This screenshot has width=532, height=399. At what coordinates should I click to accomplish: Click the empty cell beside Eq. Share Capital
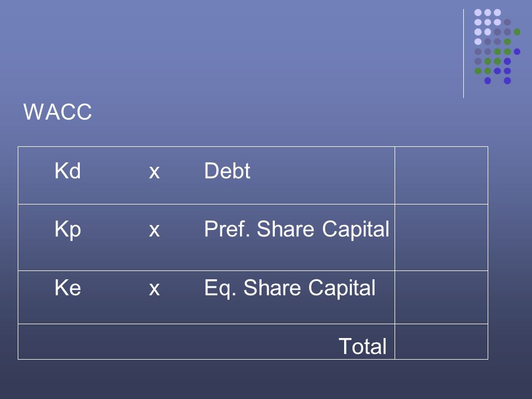coord(442,297)
